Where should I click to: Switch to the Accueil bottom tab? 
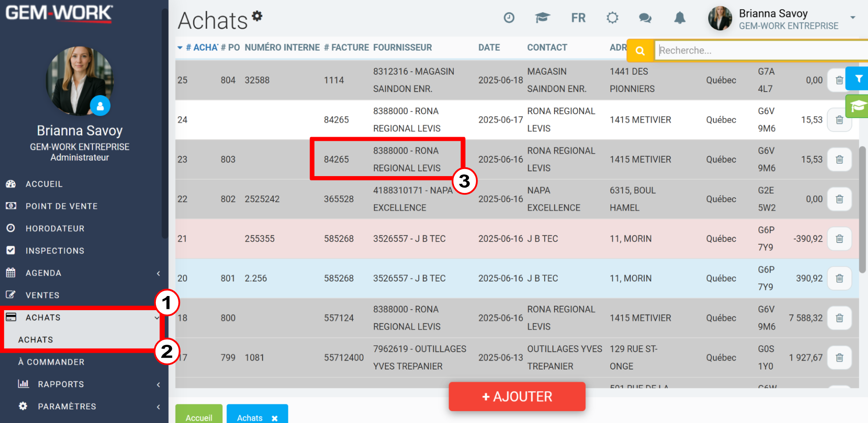pos(199,415)
